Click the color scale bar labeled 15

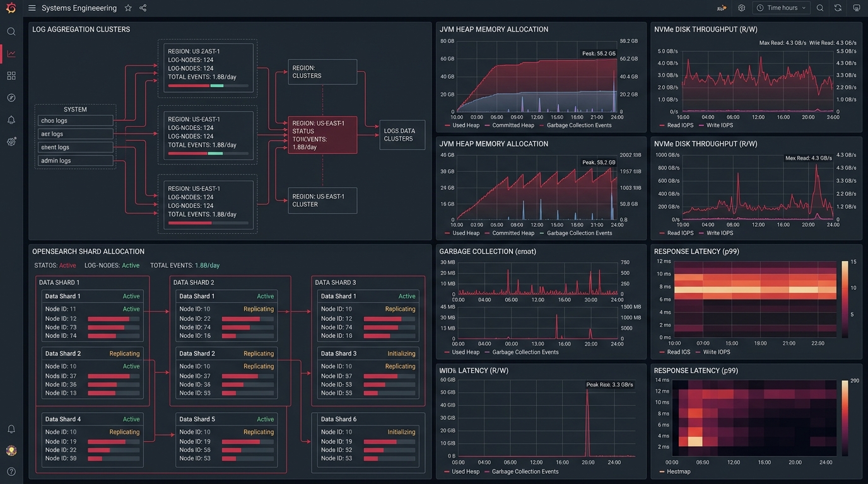pos(845,299)
